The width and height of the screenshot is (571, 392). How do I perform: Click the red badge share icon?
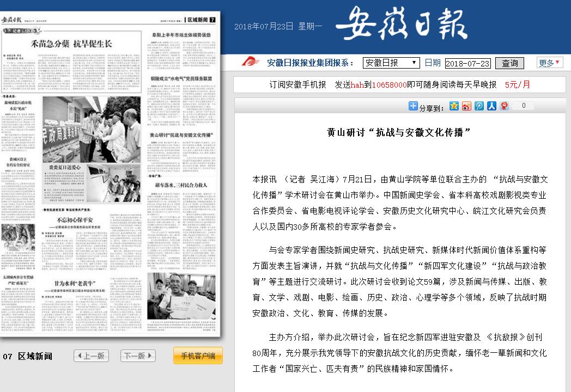(x=505, y=106)
